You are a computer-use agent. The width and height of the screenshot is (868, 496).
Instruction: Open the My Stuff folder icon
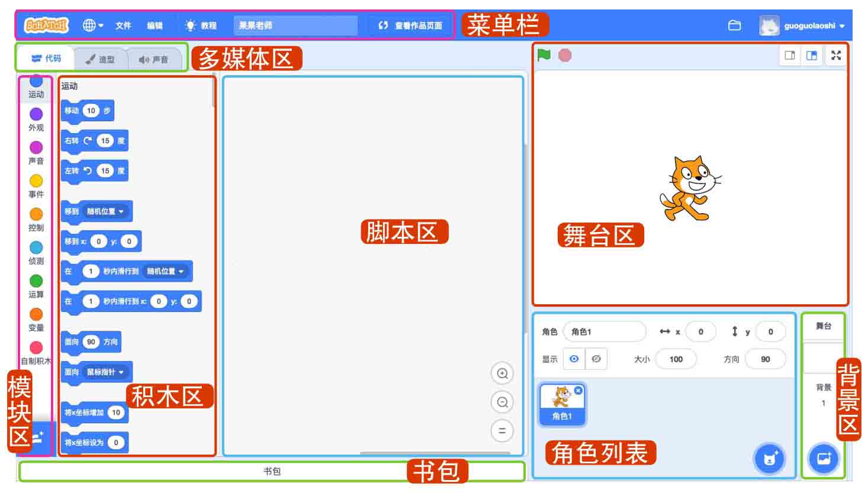click(734, 25)
